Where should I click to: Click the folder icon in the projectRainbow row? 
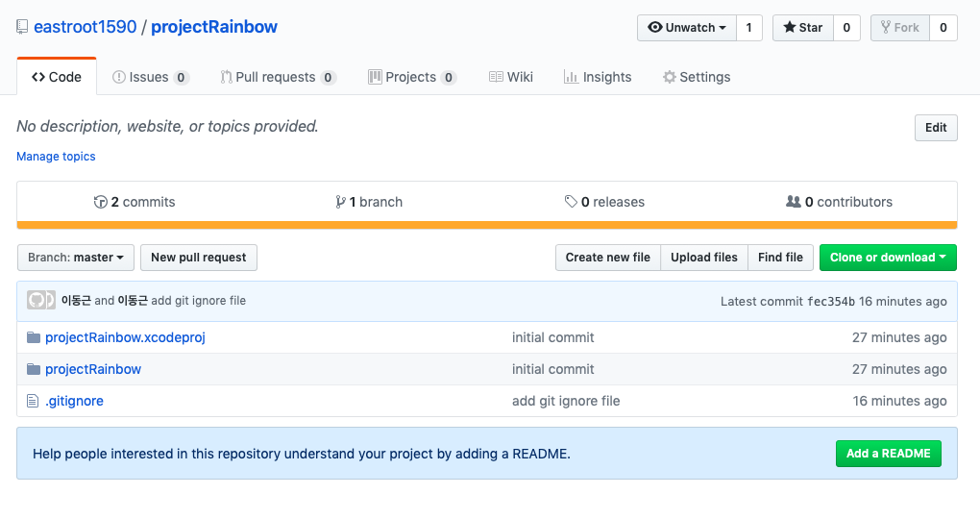pos(34,370)
